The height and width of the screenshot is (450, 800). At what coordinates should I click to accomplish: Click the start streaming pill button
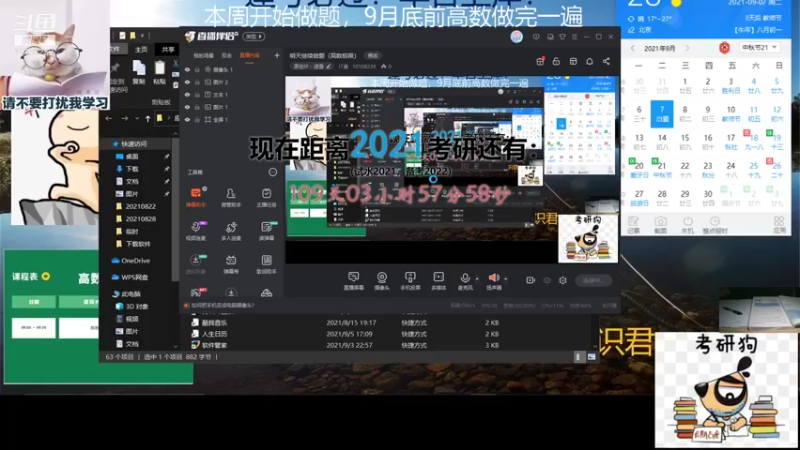[593, 280]
